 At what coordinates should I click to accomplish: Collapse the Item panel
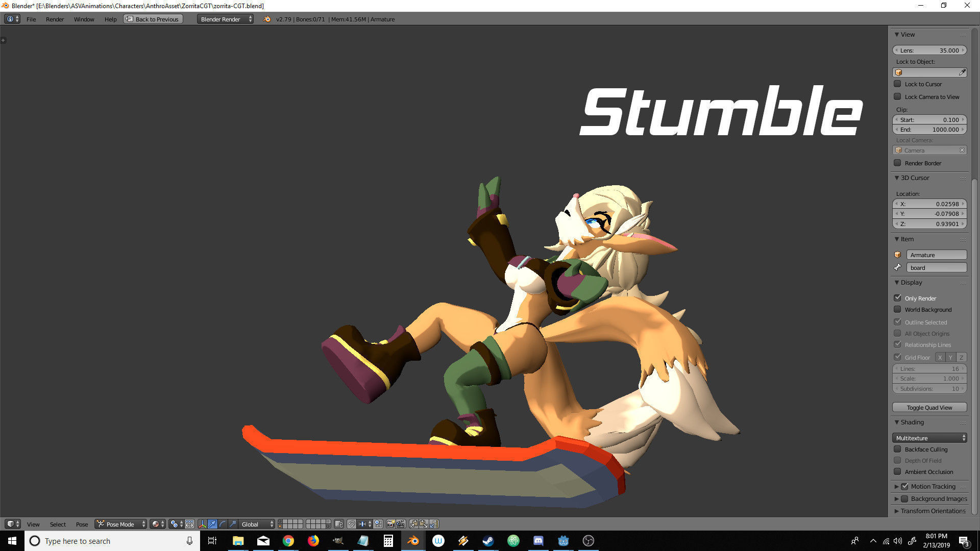point(897,239)
